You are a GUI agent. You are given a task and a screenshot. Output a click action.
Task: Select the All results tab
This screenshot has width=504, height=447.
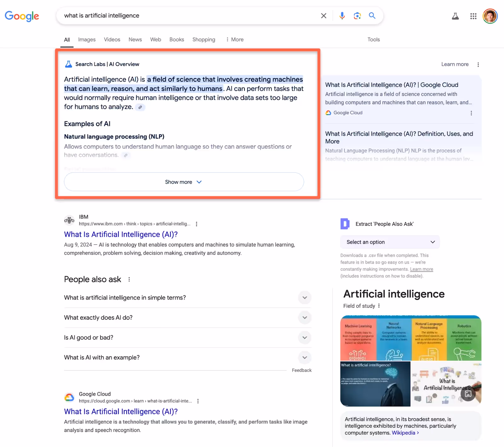67,40
